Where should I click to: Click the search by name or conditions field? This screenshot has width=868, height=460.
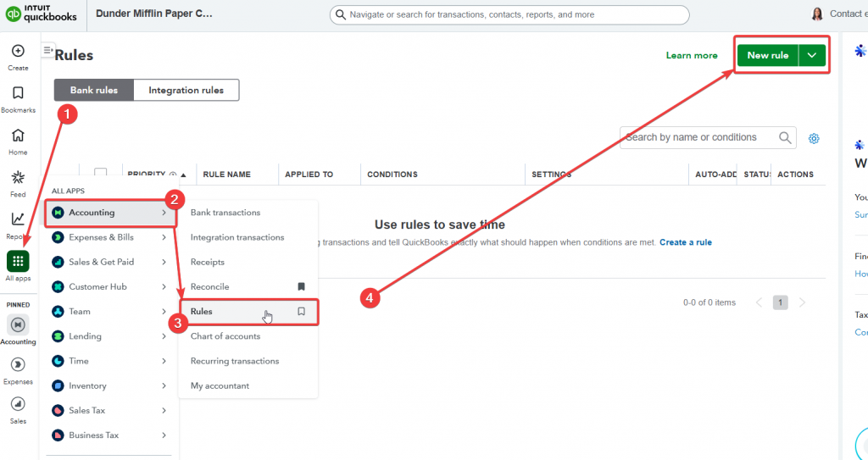(x=699, y=137)
